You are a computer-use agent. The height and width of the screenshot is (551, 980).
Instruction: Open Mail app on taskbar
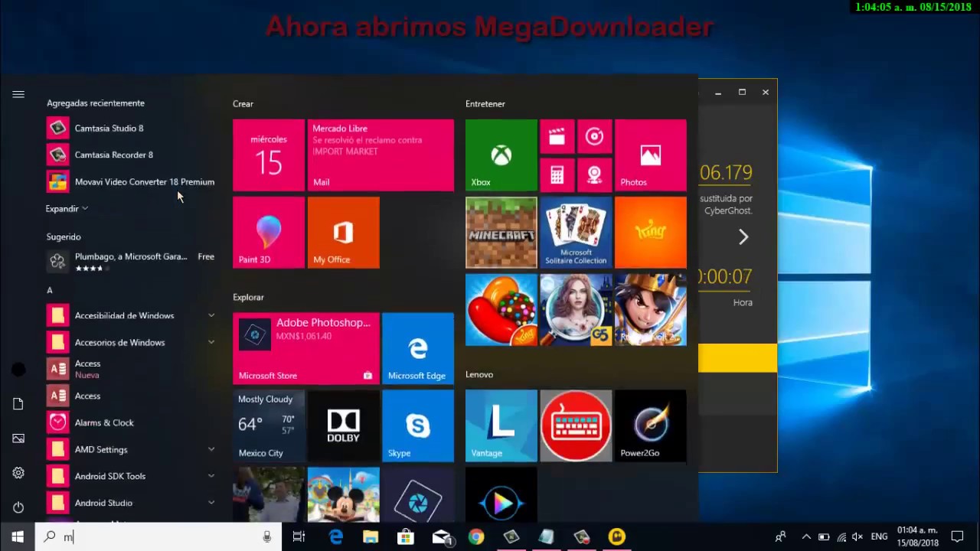[x=441, y=537]
